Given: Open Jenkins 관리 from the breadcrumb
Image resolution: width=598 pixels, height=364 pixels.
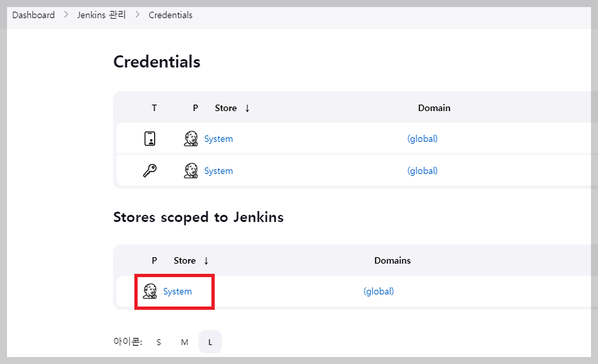Looking at the screenshot, I should click(101, 14).
